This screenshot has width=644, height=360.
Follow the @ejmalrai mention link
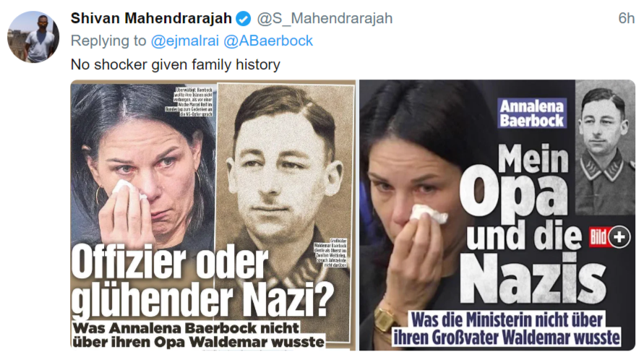pos(185,40)
